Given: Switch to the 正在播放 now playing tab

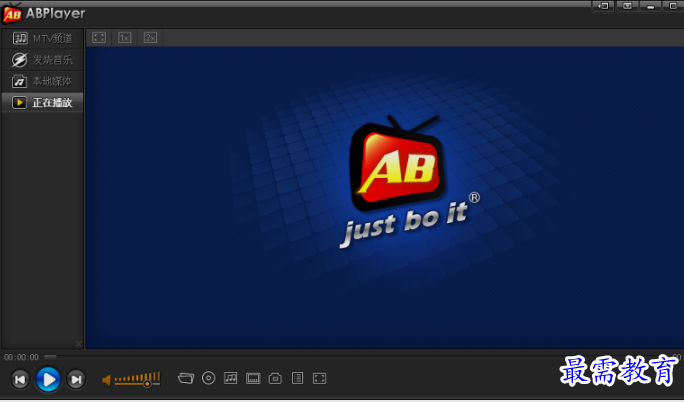Looking at the screenshot, I should click(42, 102).
